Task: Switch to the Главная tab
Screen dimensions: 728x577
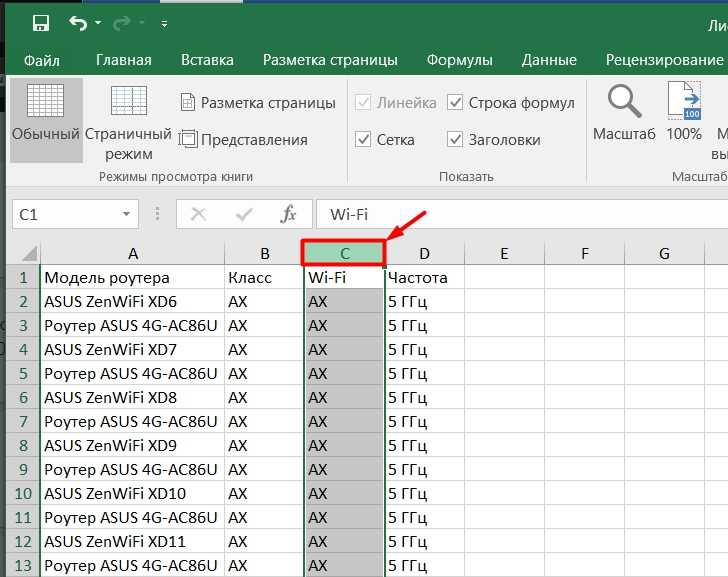Action: coord(124,60)
